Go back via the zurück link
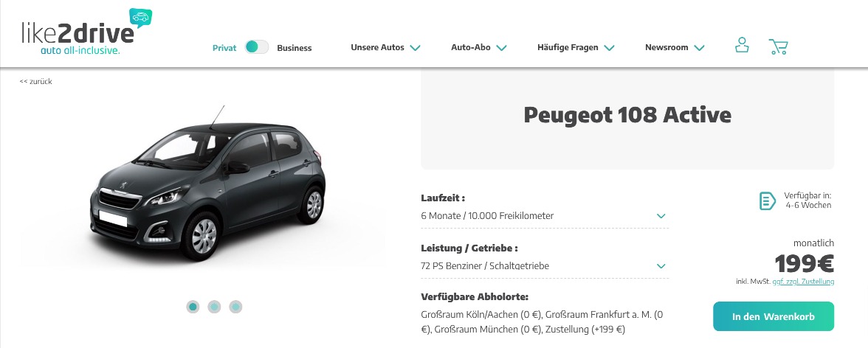Viewport: 868px width, 348px height. pyautogui.click(x=36, y=81)
